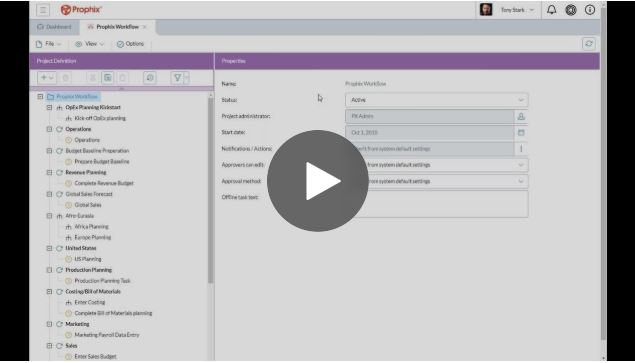Open the hamburger navigation menu
This screenshot has height=363, width=635.
[x=43, y=10]
